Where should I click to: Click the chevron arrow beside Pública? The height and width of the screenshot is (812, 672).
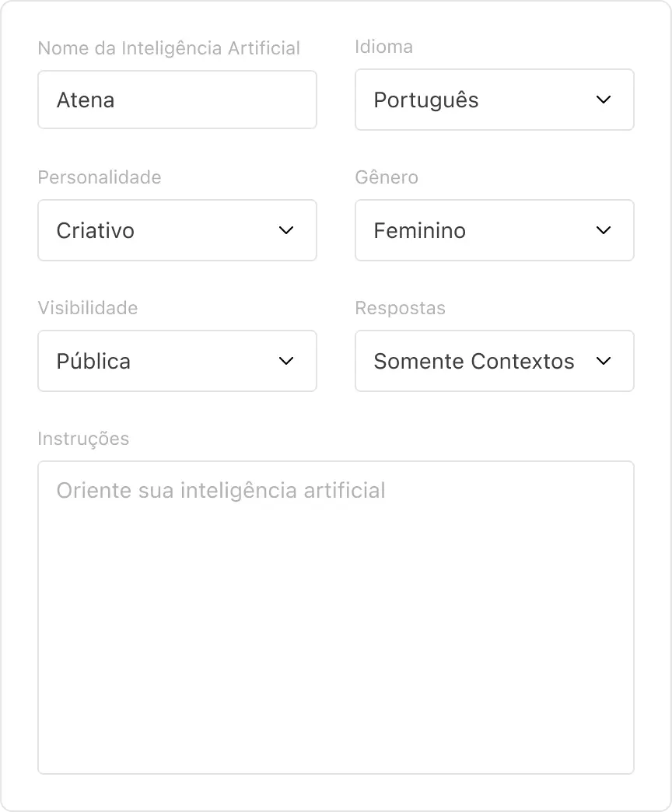(x=286, y=361)
